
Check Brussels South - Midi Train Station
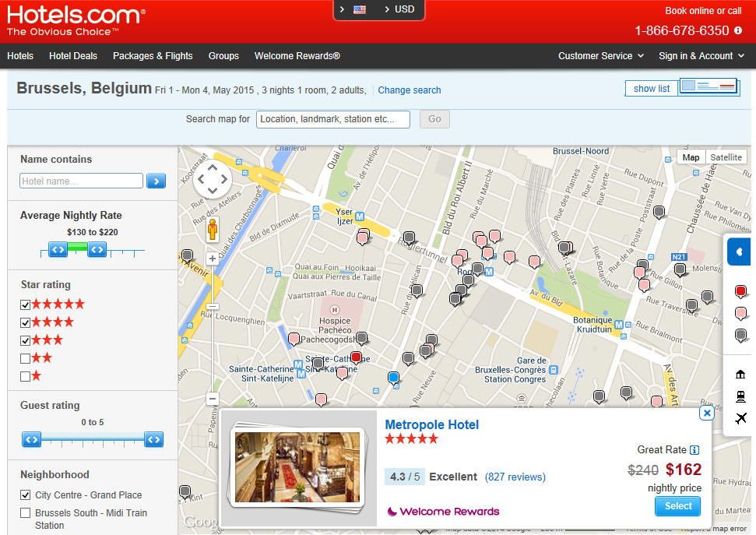tap(26, 513)
